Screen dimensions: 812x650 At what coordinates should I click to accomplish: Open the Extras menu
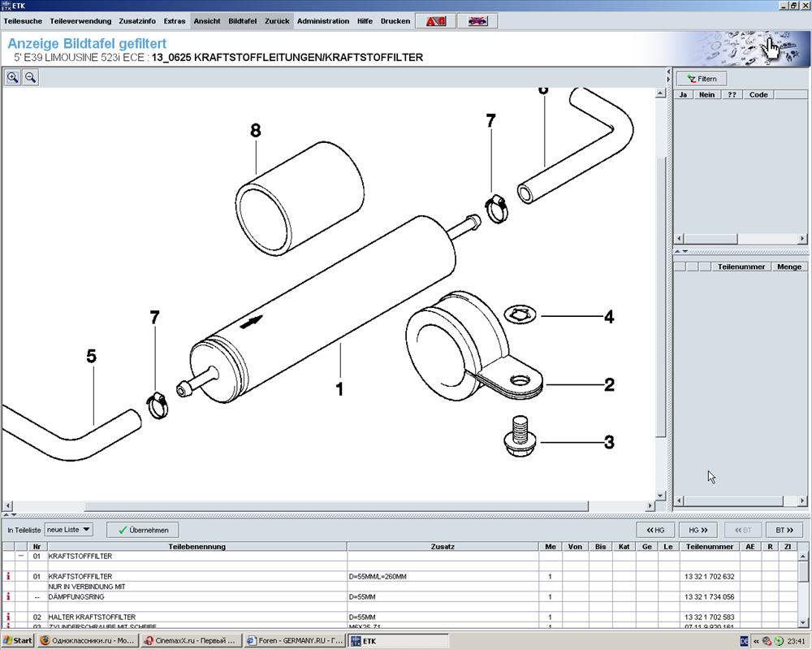(x=175, y=21)
